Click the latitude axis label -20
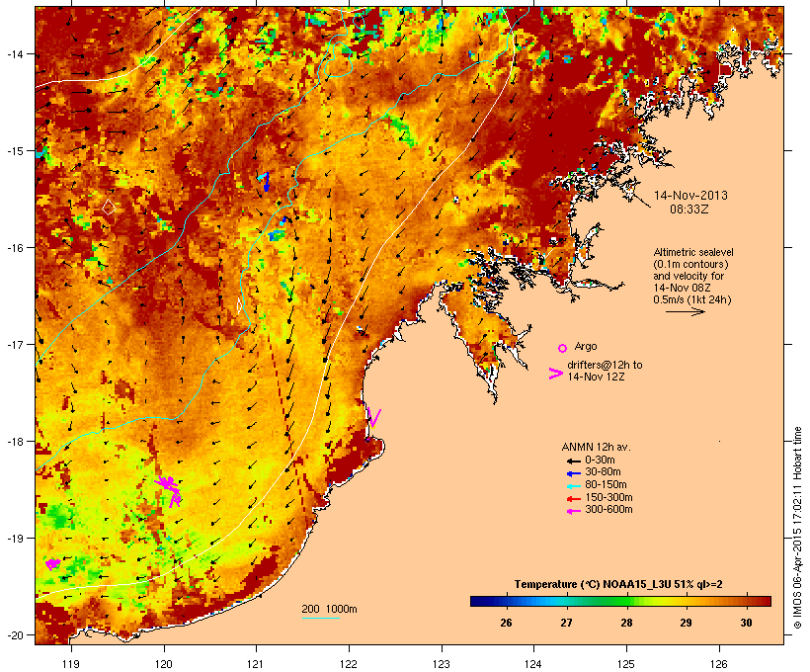The height and width of the screenshot is (672, 810). [14, 635]
